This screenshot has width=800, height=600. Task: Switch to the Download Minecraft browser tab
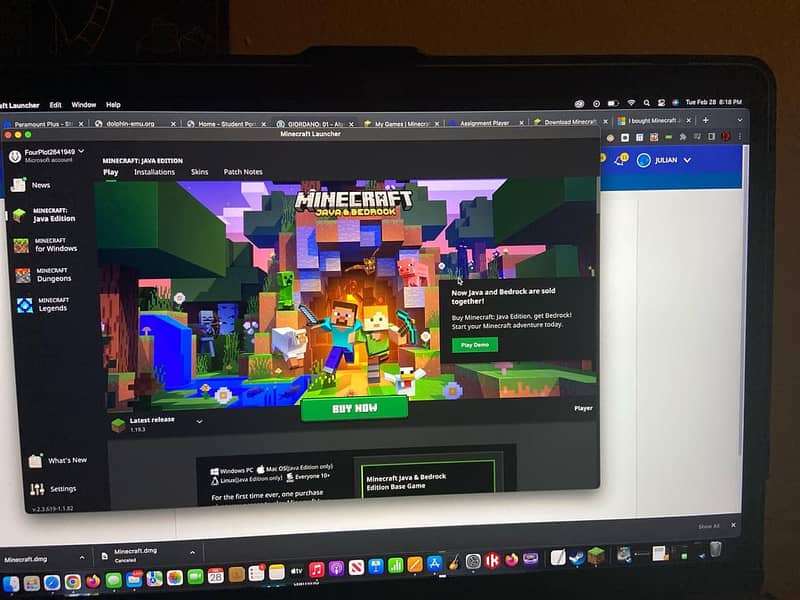click(x=569, y=122)
